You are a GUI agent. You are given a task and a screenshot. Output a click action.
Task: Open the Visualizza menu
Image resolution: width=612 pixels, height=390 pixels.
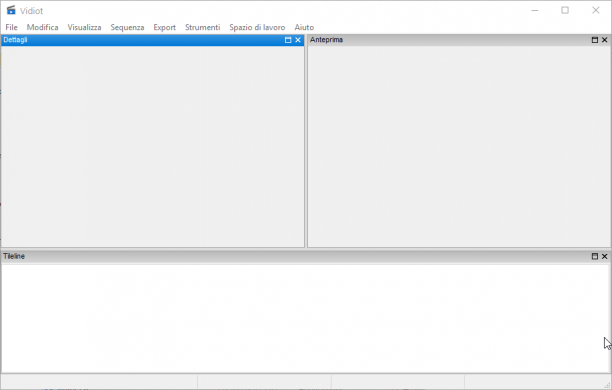(x=84, y=27)
